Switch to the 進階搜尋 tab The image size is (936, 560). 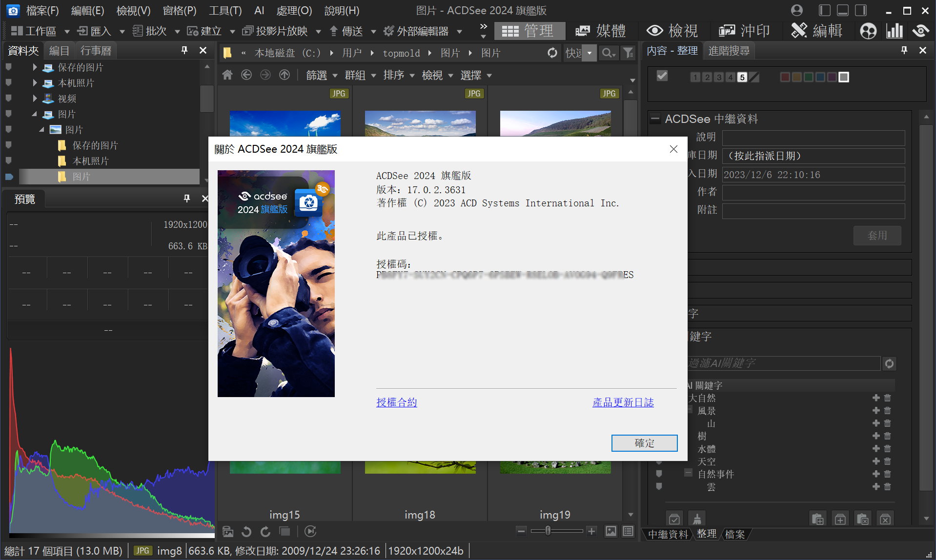tap(729, 51)
